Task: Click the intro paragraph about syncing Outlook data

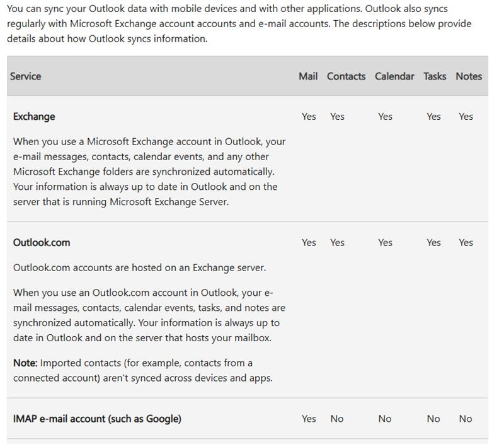Action: [x=239, y=24]
